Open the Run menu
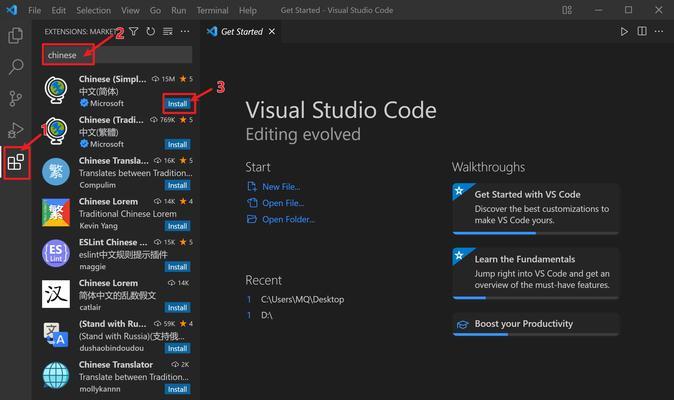The width and height of the screenshot is (674, 400). (178, 10)
